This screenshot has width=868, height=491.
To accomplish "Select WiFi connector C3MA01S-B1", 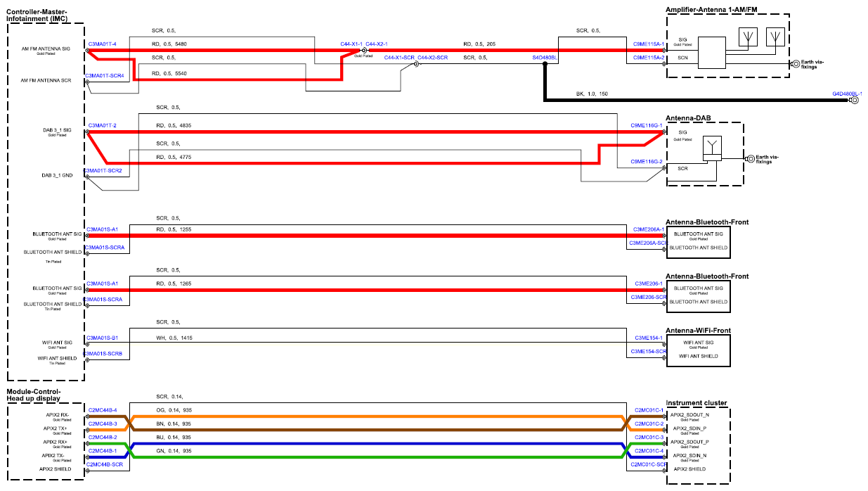I will click(x=103, y=338).
